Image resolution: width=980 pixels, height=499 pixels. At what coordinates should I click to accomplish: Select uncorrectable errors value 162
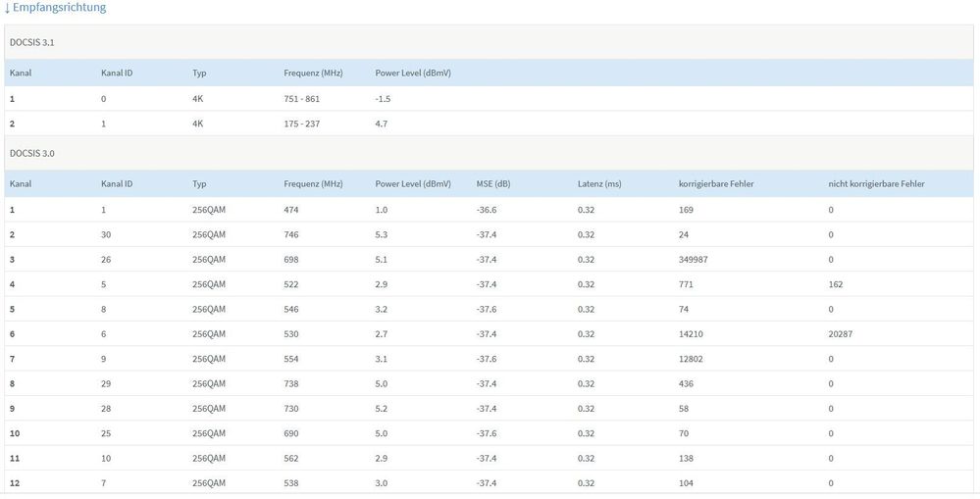[x=836, y=284]
